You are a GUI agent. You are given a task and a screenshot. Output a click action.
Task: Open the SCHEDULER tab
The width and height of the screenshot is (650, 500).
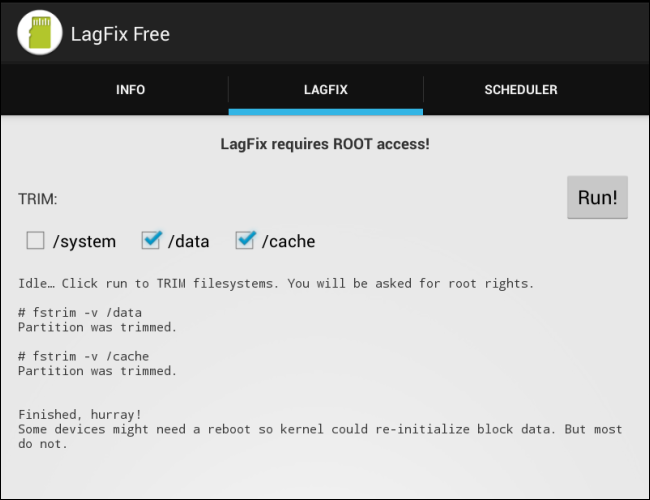coord(520,90)
